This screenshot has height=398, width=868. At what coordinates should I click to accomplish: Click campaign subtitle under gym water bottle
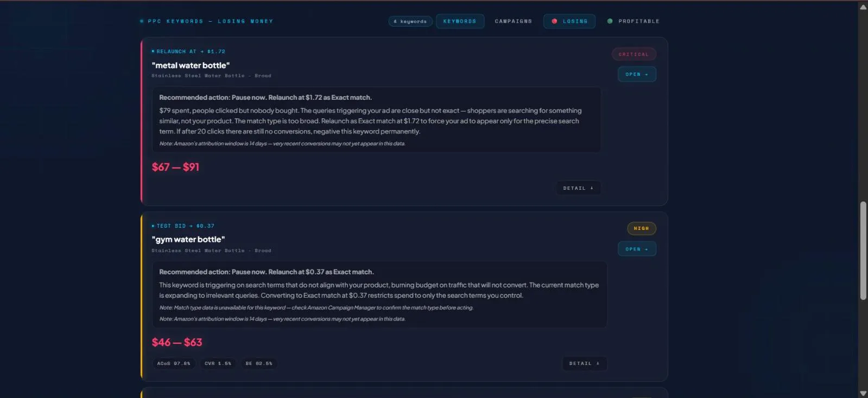(x=211, y=251)
